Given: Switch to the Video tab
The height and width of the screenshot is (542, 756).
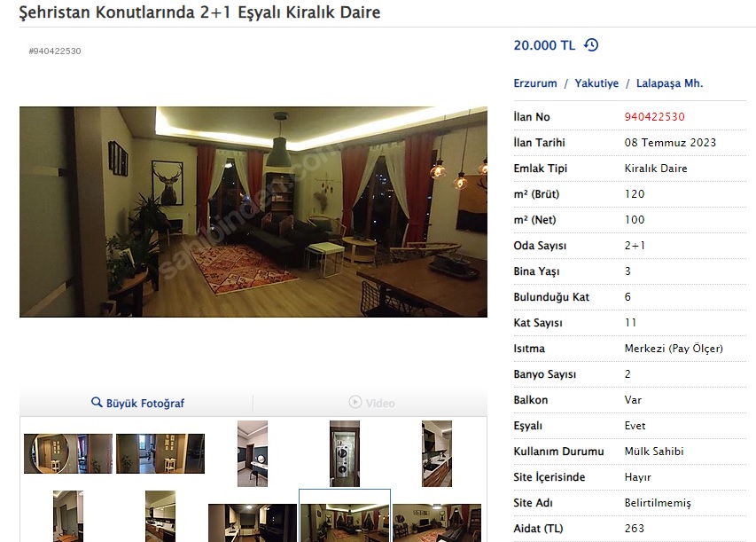Looking at the screenshot, I should click(371, 403).
